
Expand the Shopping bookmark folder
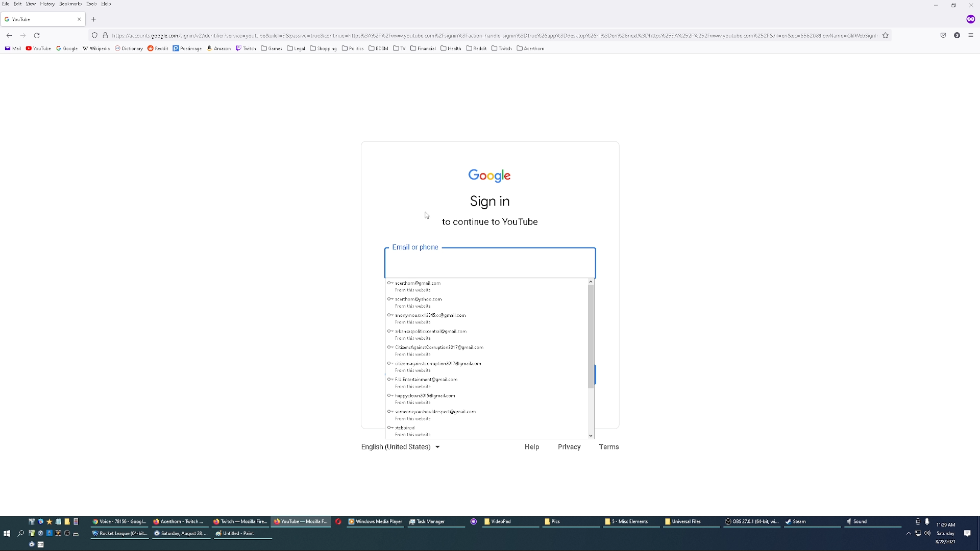pyautogui.click(x=323, y=48)
